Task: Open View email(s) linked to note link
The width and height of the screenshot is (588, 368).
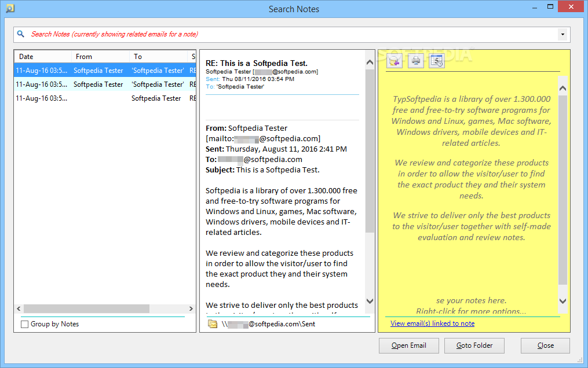Action: 432,323
